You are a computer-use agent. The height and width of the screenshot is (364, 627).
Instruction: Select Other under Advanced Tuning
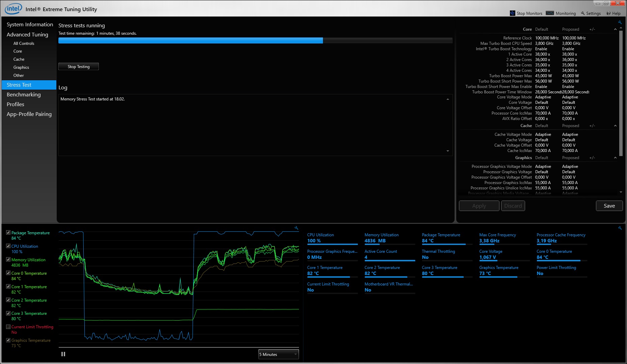[x=19, y=75]
